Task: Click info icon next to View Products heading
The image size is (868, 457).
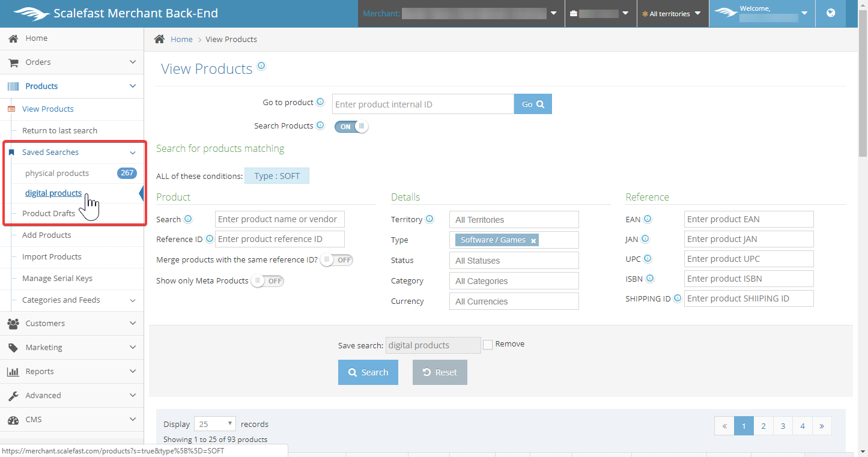Action: point(261,66)
